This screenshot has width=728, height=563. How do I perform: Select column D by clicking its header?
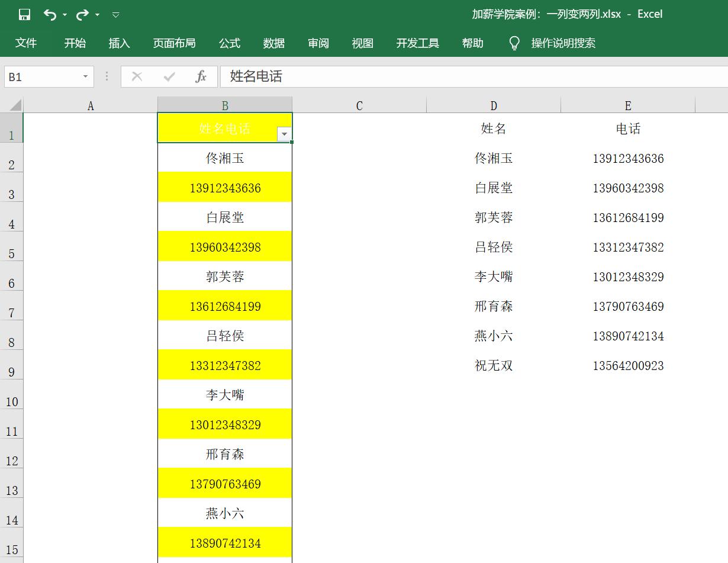coord(493,105)
